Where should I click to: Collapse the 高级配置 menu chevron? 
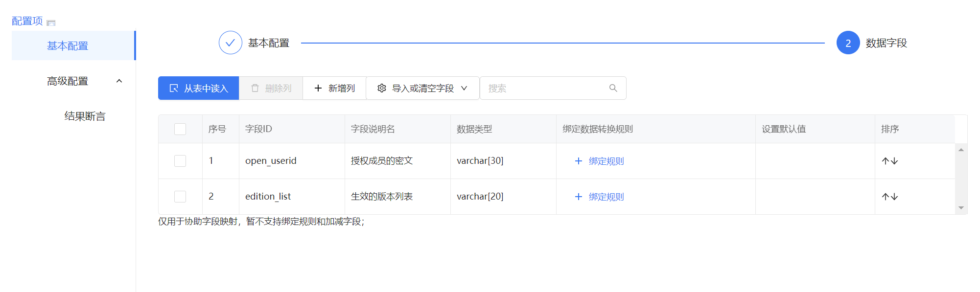[x=119, y=81]
